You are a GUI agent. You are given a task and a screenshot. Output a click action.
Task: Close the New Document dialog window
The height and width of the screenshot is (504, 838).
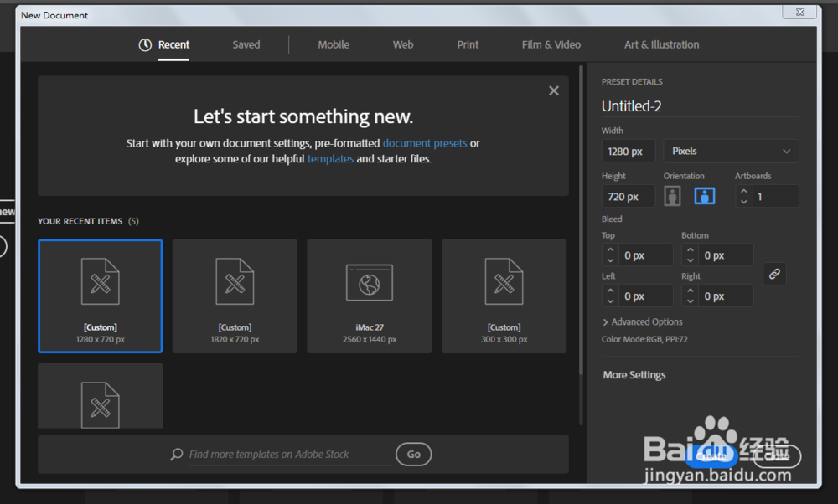(799, 12)
